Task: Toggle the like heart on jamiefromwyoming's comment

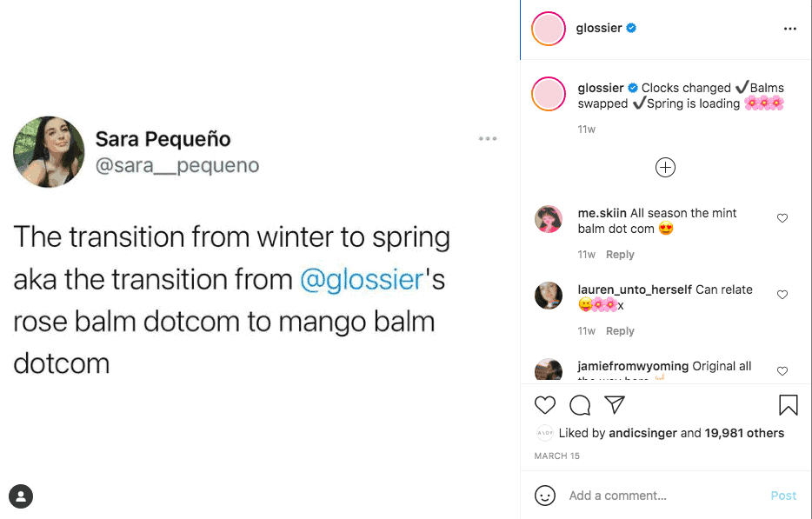Action: [x=782, y=371]
